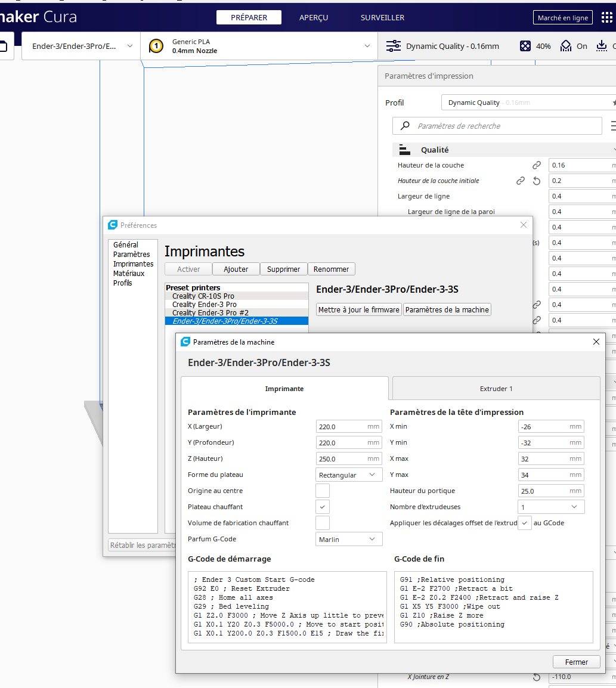The width and height of the screenshot is (616, 688).
Task: Click Paramètres de la machine button
Action: pos(447,310)
